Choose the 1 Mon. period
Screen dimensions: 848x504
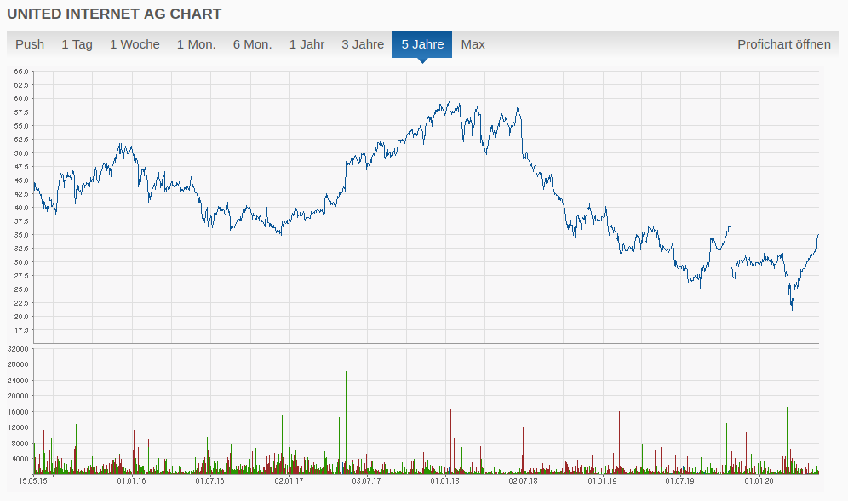point(196,44)
